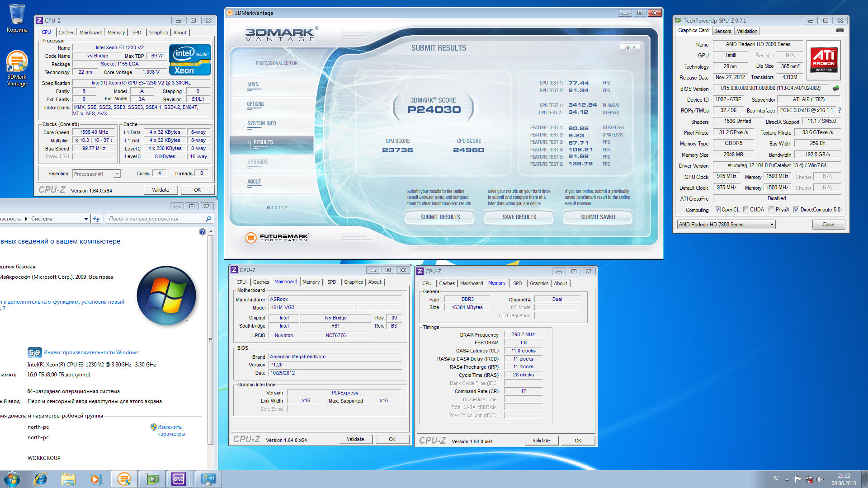Click the help icon in System window
Screen dimensions: 868x488
[203, 232]
